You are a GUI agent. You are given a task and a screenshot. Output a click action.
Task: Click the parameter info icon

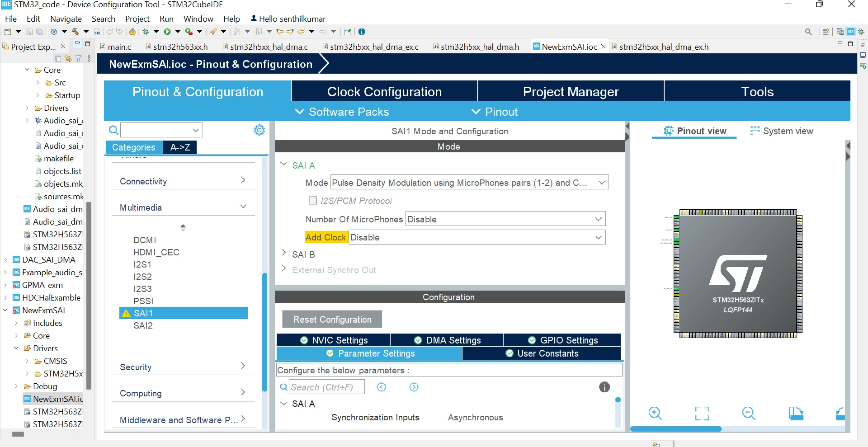coord(604,387)
